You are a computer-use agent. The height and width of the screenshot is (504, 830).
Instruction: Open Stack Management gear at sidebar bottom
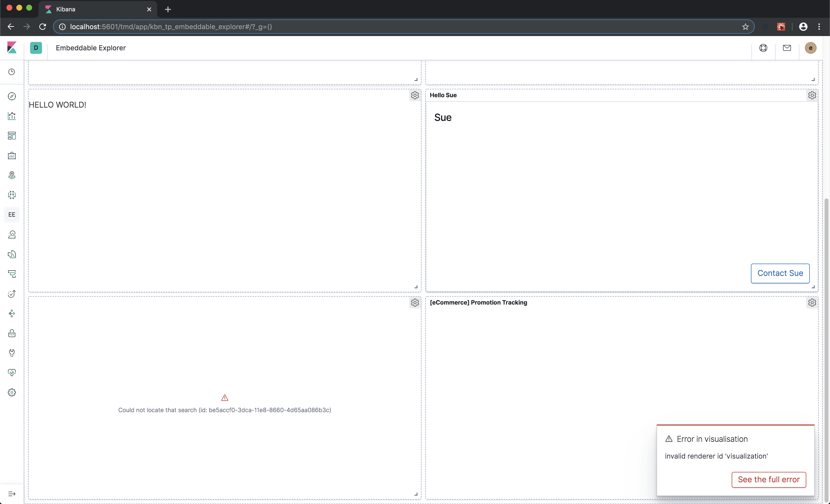point(12,392)
